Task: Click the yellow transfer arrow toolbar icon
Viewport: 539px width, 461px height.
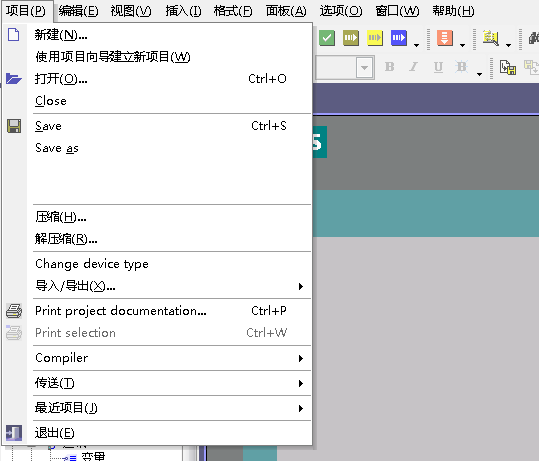Action: click(x=375, y=38)
